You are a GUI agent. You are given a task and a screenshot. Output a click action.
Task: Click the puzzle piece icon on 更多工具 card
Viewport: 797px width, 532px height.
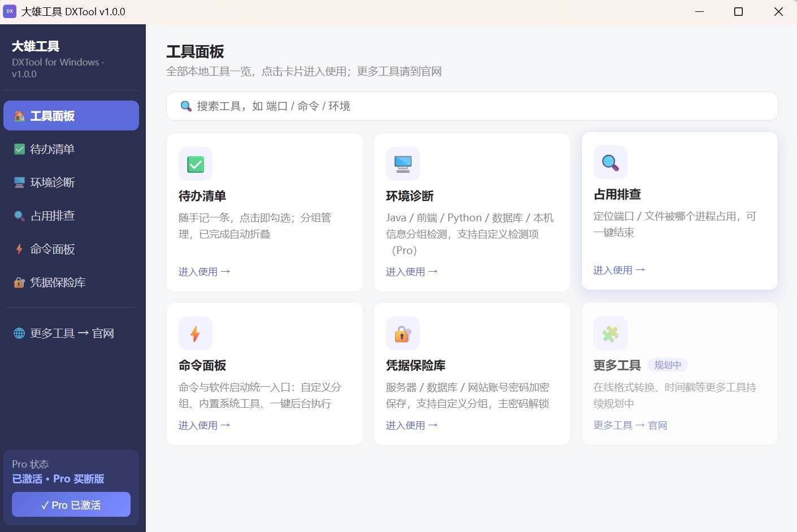pos(610,334)
